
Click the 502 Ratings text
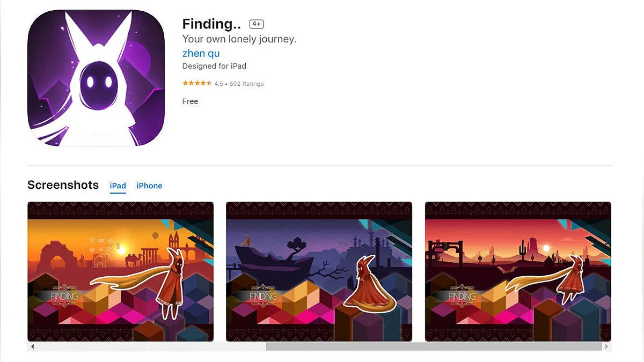point(246,84)
